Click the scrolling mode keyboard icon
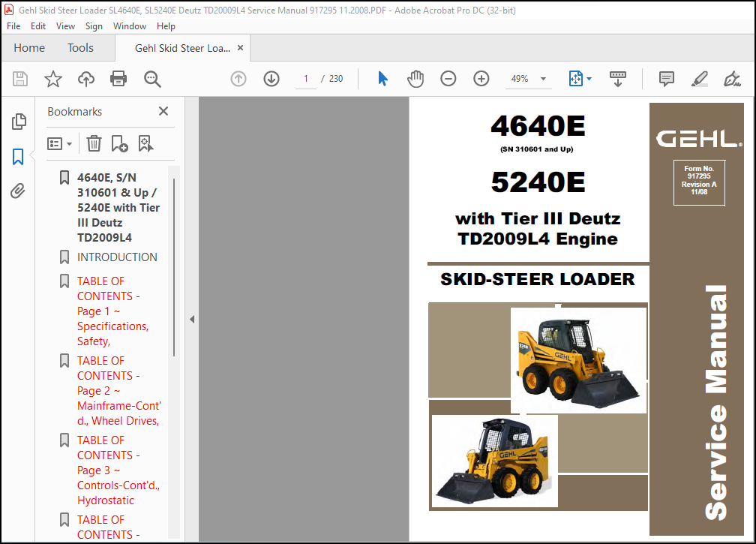The image size is (756, 544). point(618,79)
